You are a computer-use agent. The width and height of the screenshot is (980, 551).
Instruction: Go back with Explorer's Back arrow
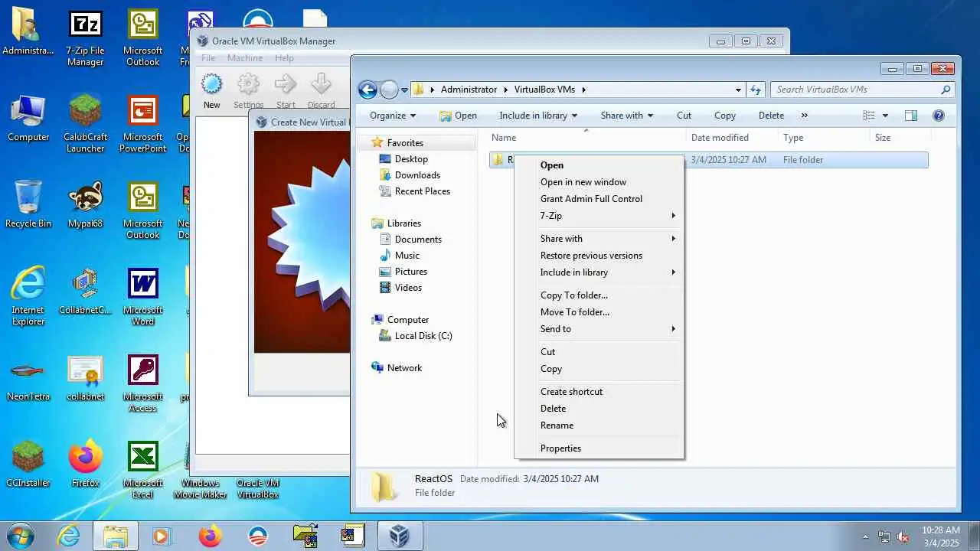(x=367, y=90)
